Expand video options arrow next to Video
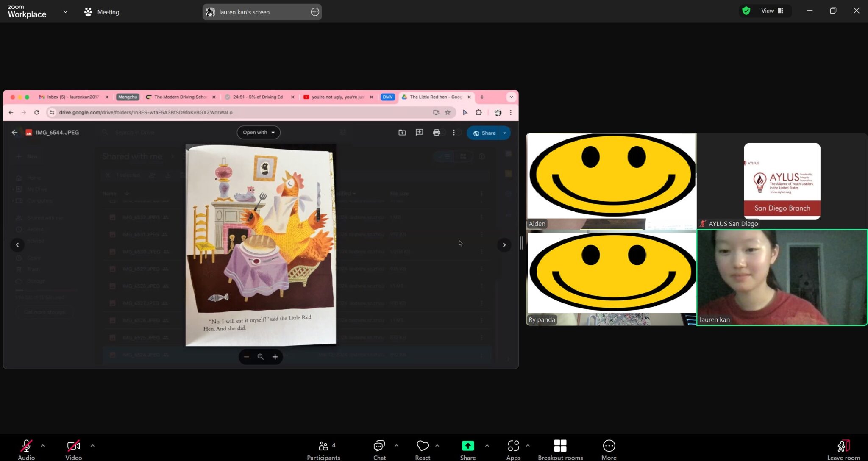Image resolution: width=868 pixels, height=461 pixels. click(x=92, y=445)
